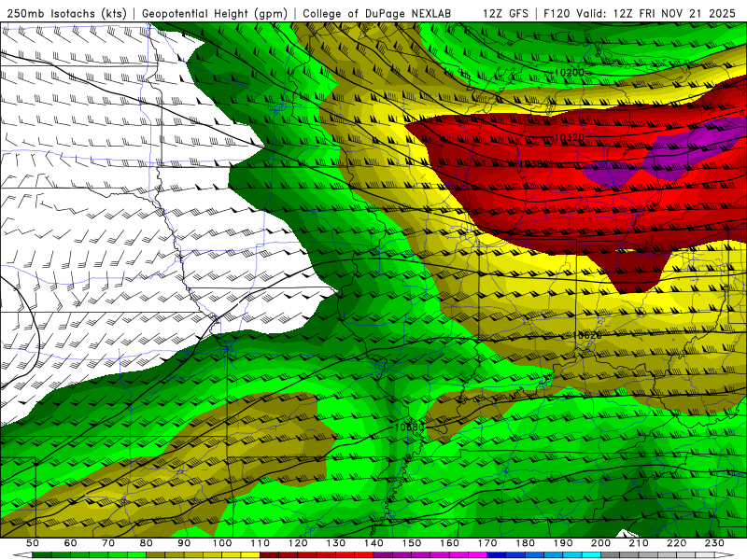Click the 150 value on the legend
This screenshot has width=747, height=560.
click(412, 543)
